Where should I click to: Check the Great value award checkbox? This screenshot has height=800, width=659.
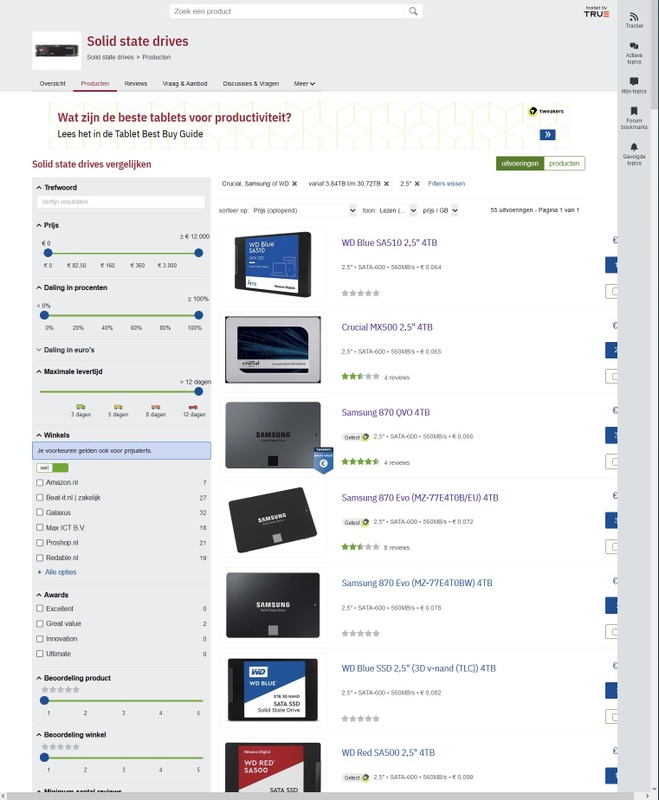coord(40,623)
